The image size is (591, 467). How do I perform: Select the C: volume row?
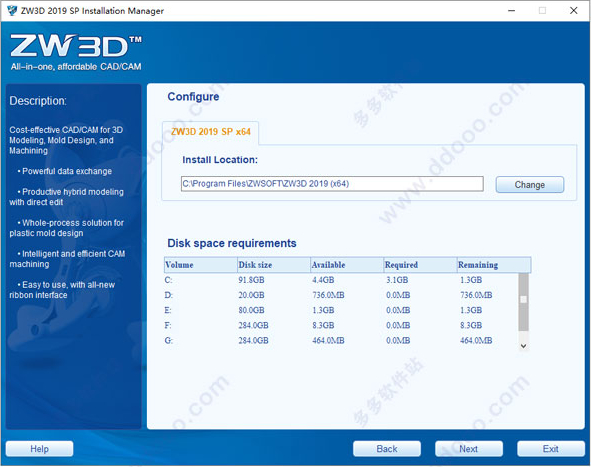coord(341,280)
